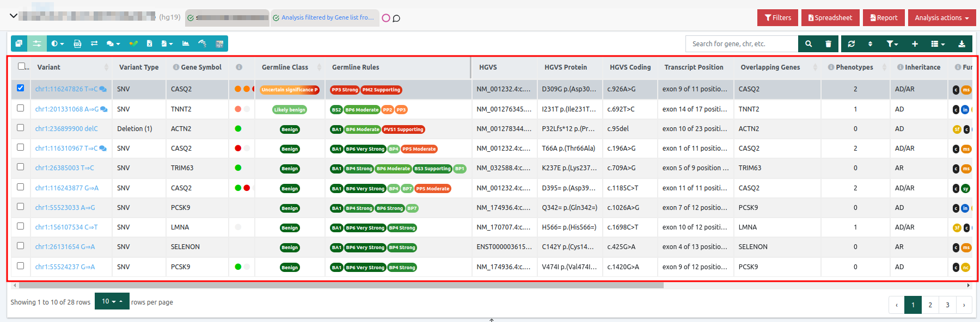Click the VCF file export icon
980x322 pixels.
click(77, 44)
